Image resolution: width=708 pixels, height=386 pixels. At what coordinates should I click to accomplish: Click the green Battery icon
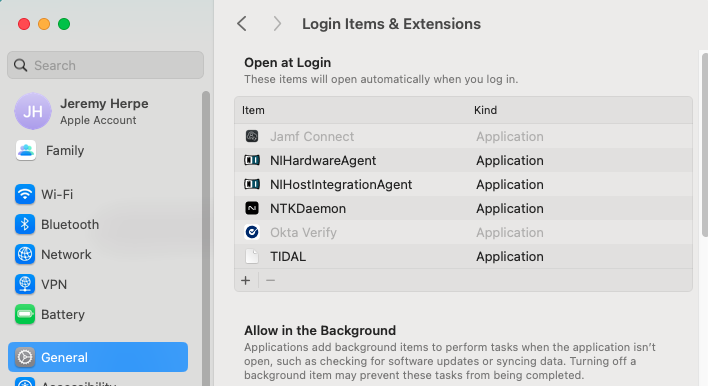[25, 315]
